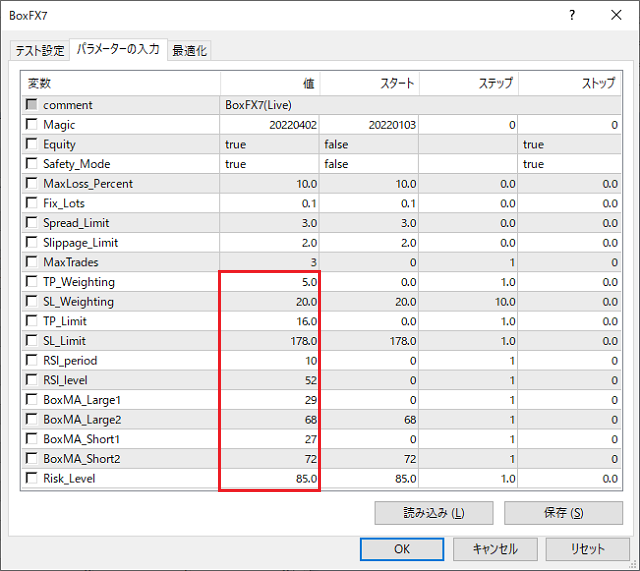
Task: Check the Fix_Lots checkbox
Action: 31,203
